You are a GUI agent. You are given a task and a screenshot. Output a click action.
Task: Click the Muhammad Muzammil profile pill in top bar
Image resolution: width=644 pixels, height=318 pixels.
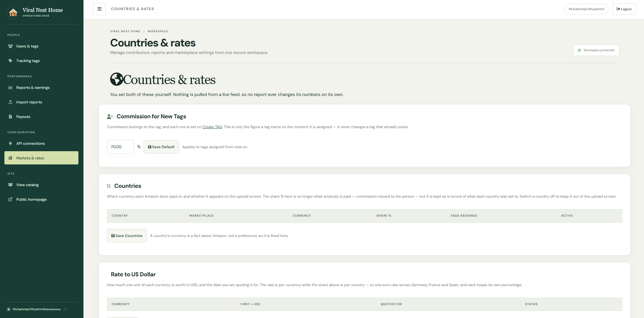coord(586,9)
